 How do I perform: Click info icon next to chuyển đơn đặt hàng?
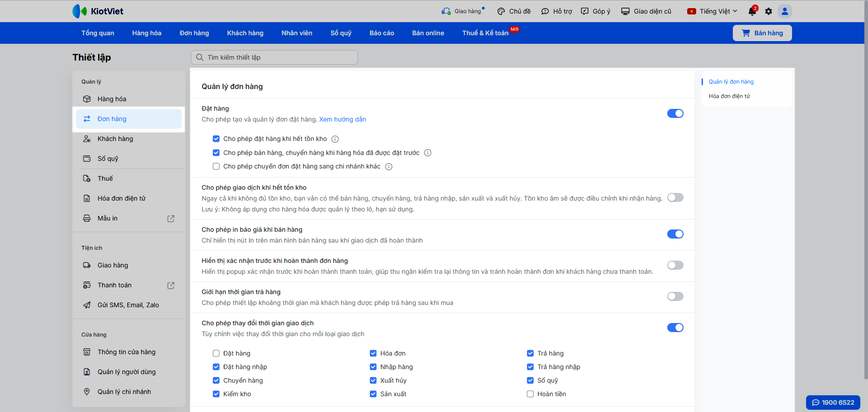389,167
